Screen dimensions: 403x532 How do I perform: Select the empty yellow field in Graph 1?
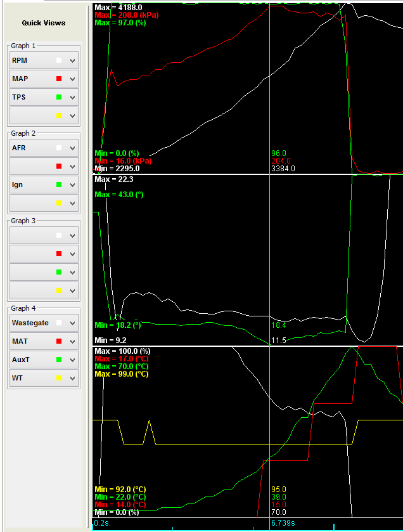coord(44,115)
